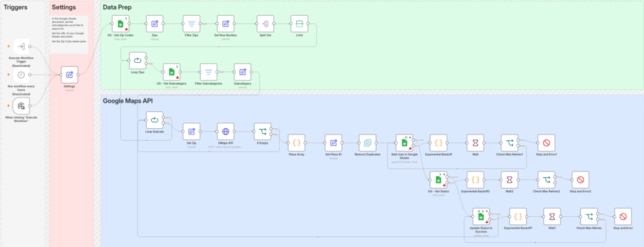
Task: Select the final Stop and Error node
Action: [x=623, y=216]
